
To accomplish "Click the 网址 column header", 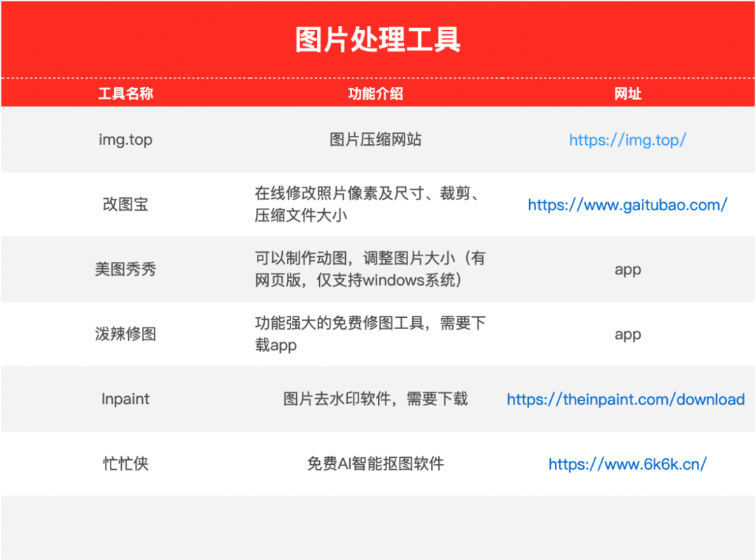I will 628,94.
